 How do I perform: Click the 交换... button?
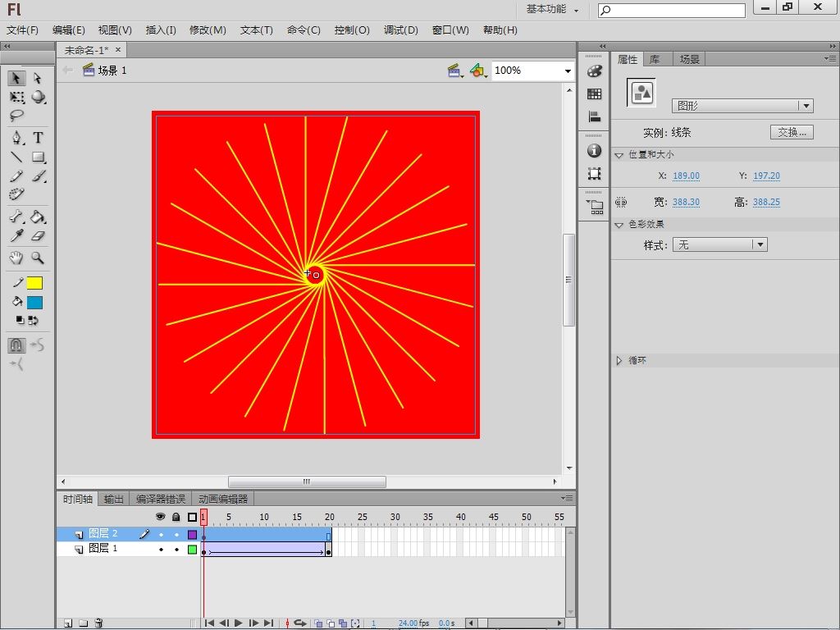pyautogui.click(x=791, y=132)
